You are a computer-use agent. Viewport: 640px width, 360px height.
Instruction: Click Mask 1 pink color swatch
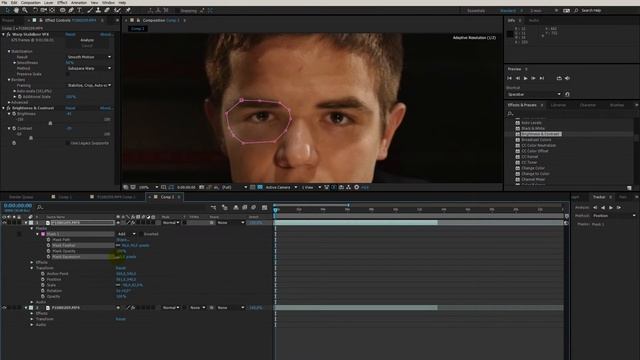[43, 234]
